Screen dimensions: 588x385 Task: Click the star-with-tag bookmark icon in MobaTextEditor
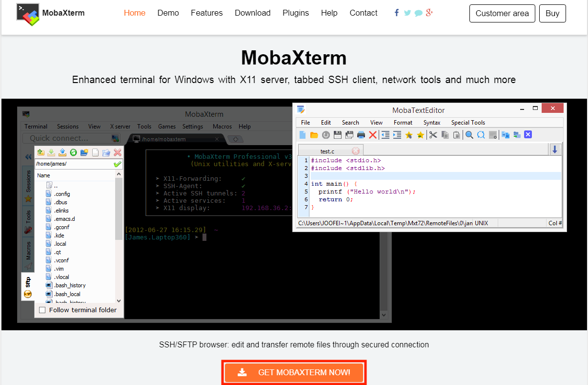pyautogui.click(x=409, y=135)
